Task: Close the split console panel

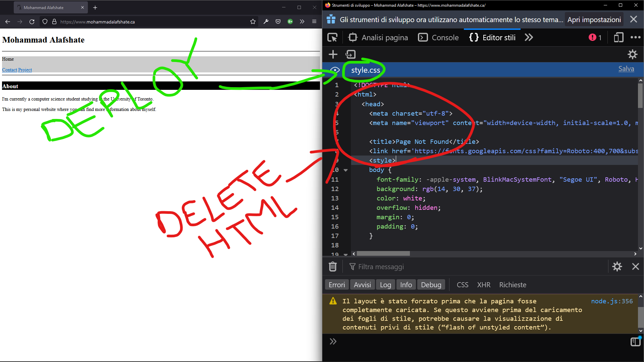Action: pyautogui.click(x=635, y=266)
